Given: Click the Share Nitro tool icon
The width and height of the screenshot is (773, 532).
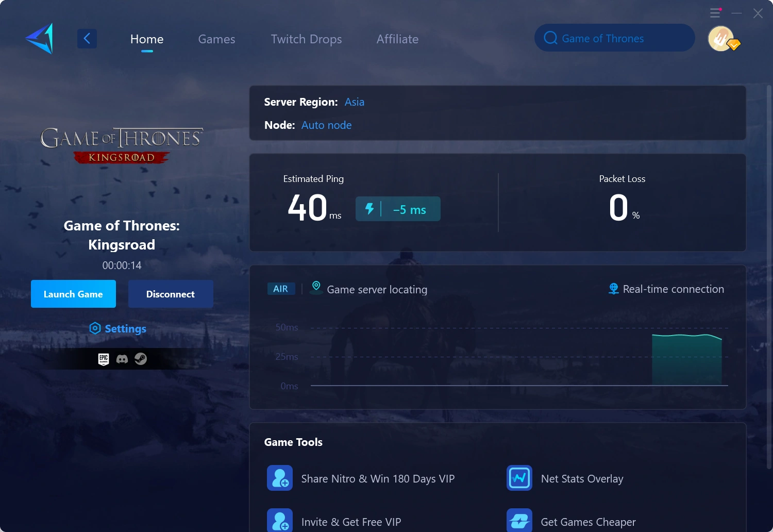Looking at the screenshot, I should [280, 478].
